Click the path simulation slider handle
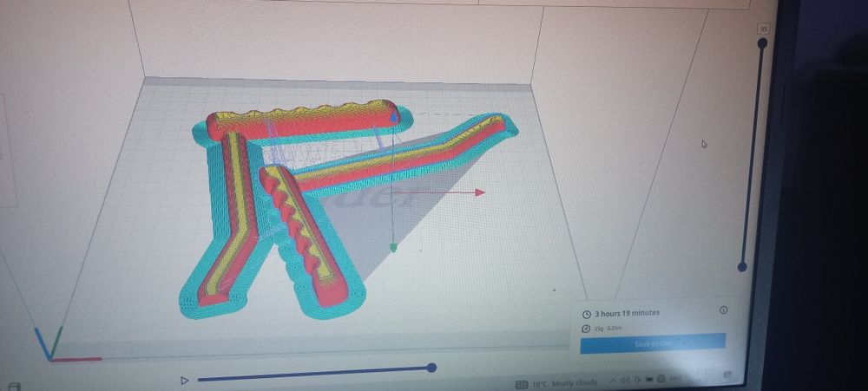The width and height of the screenshot is (868, 391). [x=431, y=368]
